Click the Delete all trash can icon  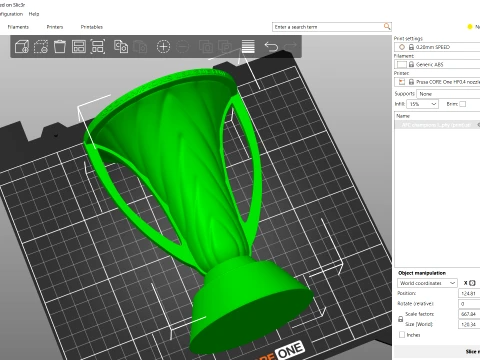(60, 47)
